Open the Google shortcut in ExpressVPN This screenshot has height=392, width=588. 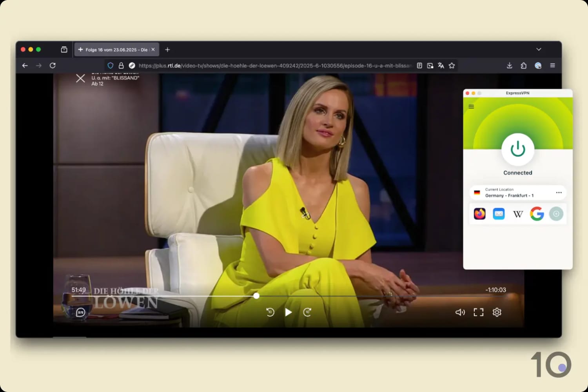537,213
